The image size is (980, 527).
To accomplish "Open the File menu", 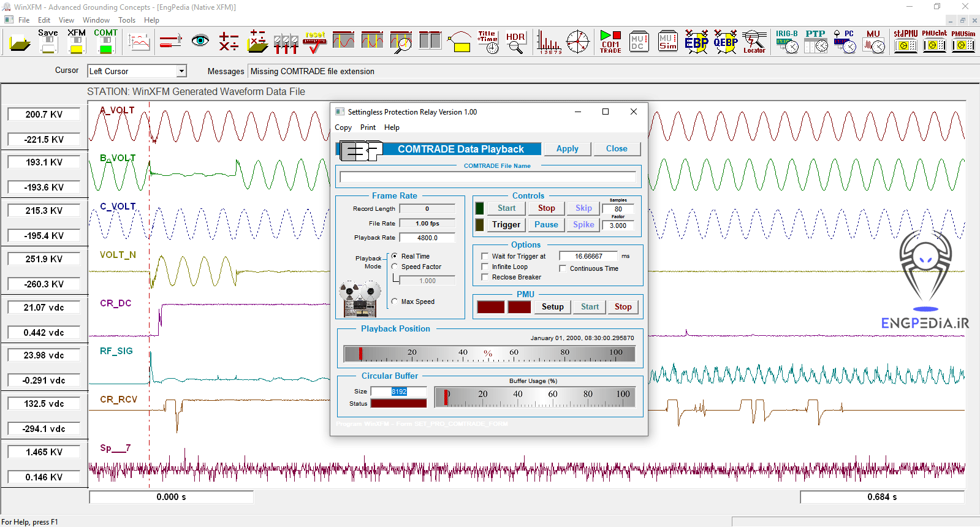I will click(x=24, y=20).
